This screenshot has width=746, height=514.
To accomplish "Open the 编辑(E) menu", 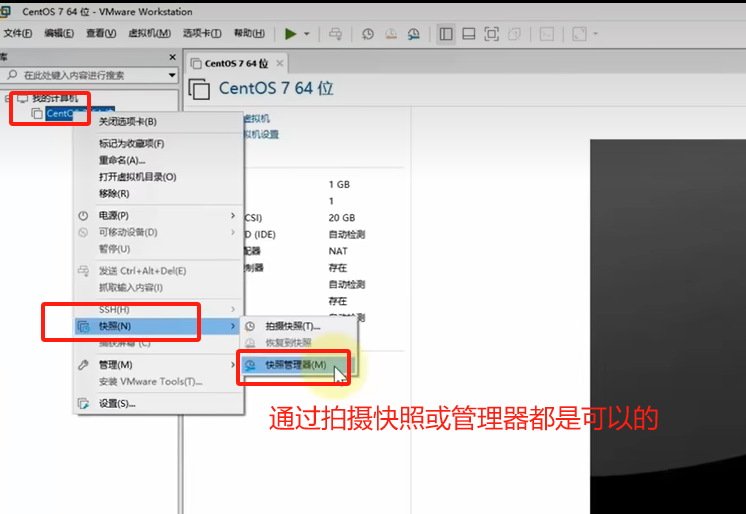I will pos(59,33).
